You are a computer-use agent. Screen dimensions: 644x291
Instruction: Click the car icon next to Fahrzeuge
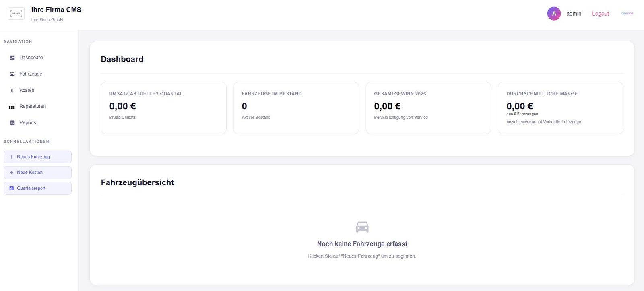pyautogui.click(x=12, y=74)
